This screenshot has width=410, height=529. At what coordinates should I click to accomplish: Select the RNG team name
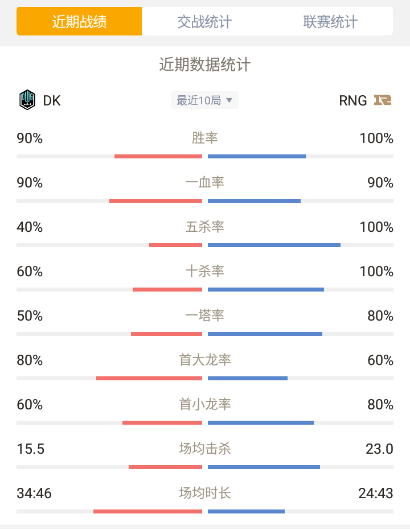tap(353, 101)
